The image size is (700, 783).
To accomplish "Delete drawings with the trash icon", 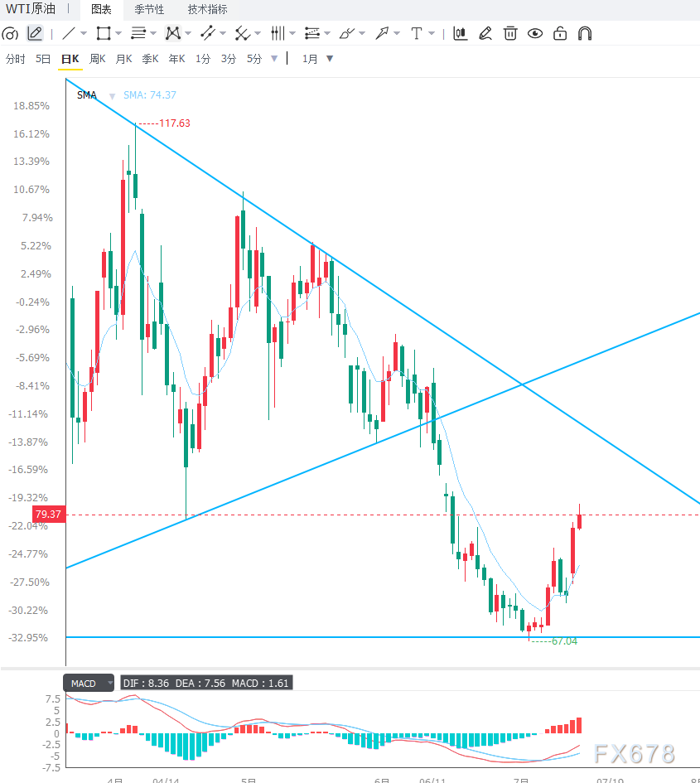I will [510, 33].
